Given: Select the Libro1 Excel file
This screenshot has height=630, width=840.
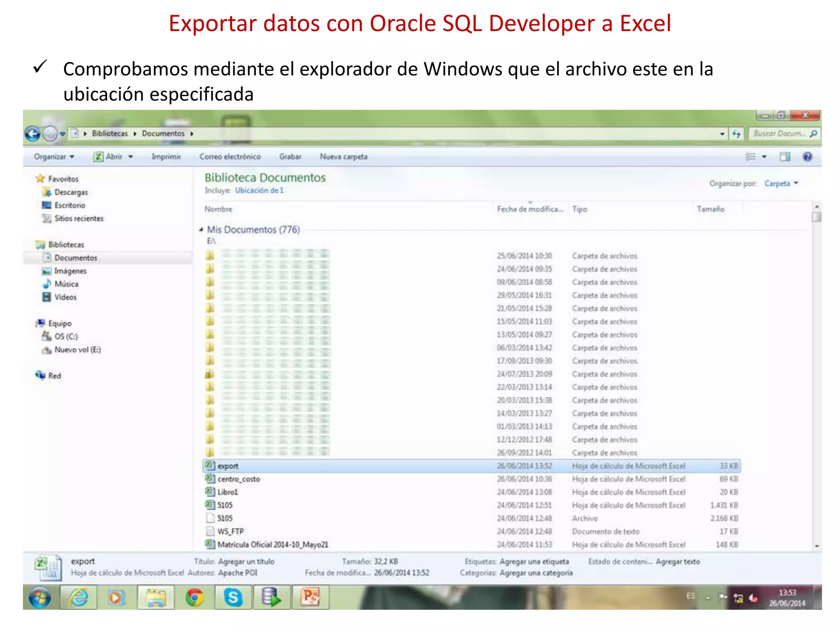Looking at the screenshot, I should pos(472,492).
